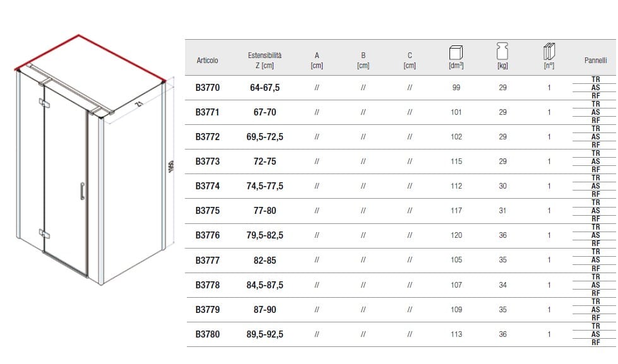
Task: Click the upper door hinge in drawing
Action: pos(42,102)
